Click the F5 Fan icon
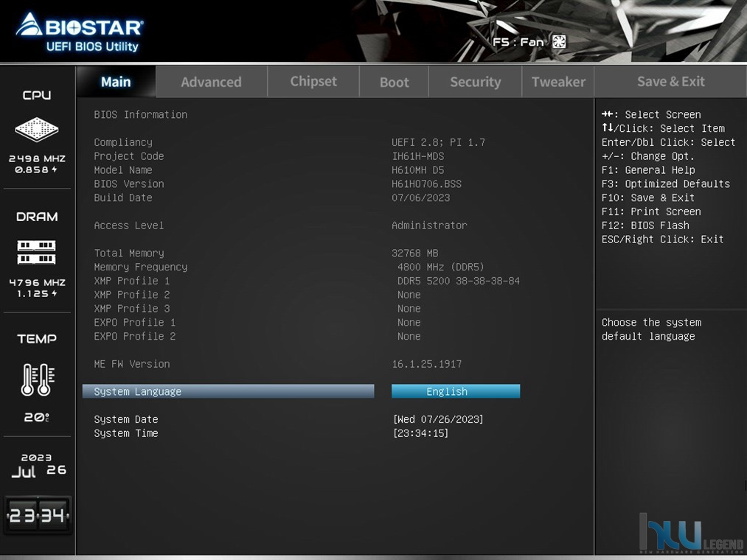The image size is (747, 560). [559, 42]
